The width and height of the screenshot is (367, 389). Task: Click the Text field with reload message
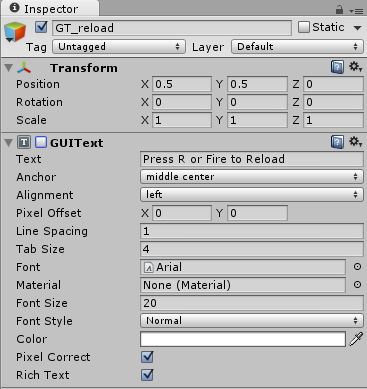(x=252, y=159)
